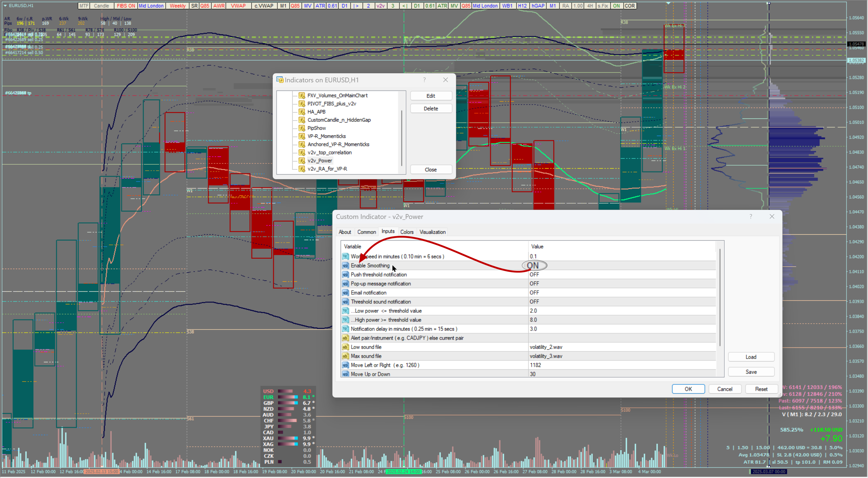Toggle the VWAP chart button

pyautogui.click(x=238, y=6)
